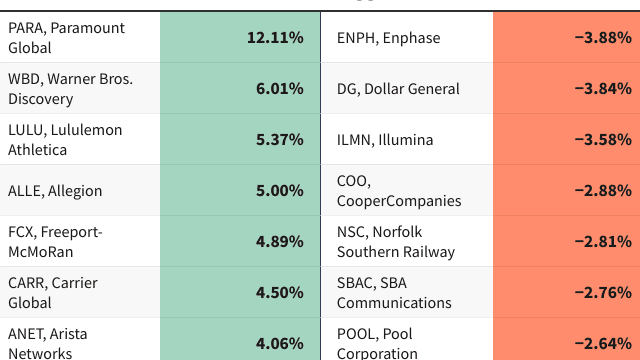This screenshot has height=360, width=640.
Task: Click the NSC, Norfolk Southern Railway label
Action: 396,242
